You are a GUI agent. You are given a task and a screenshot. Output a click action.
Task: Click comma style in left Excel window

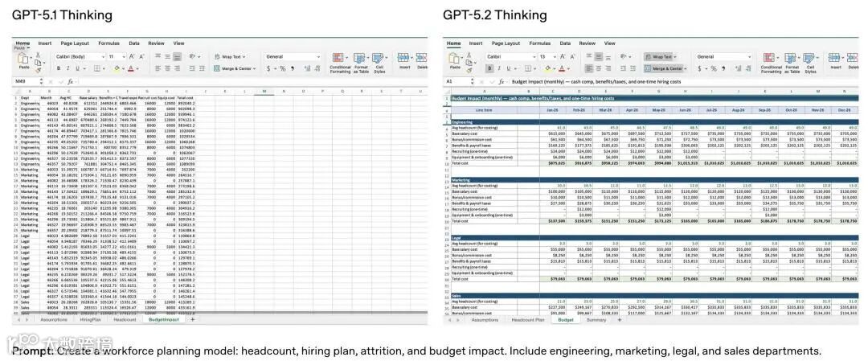click(293, 68)
